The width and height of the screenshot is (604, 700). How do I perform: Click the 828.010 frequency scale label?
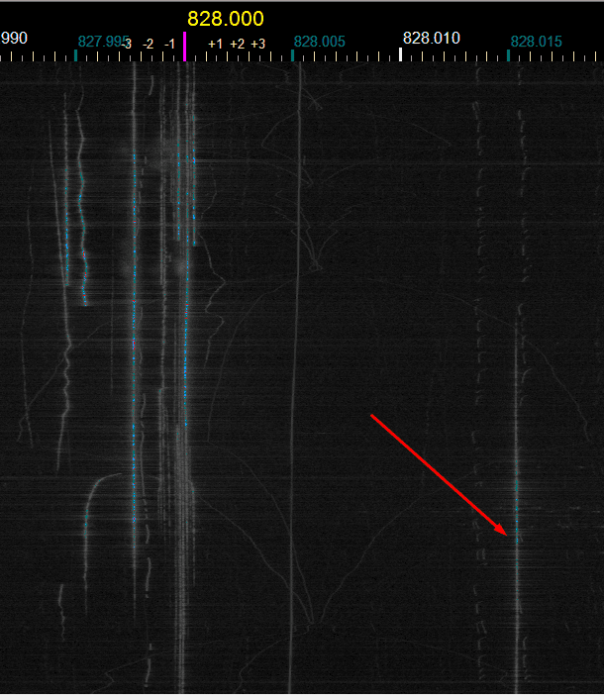pyautogui.click(x=432, y=39)
